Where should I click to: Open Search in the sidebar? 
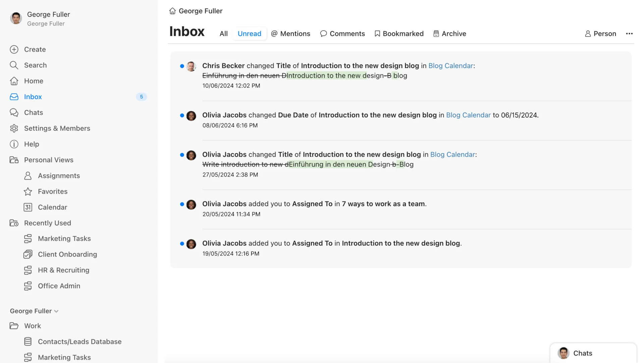(35, 65)
